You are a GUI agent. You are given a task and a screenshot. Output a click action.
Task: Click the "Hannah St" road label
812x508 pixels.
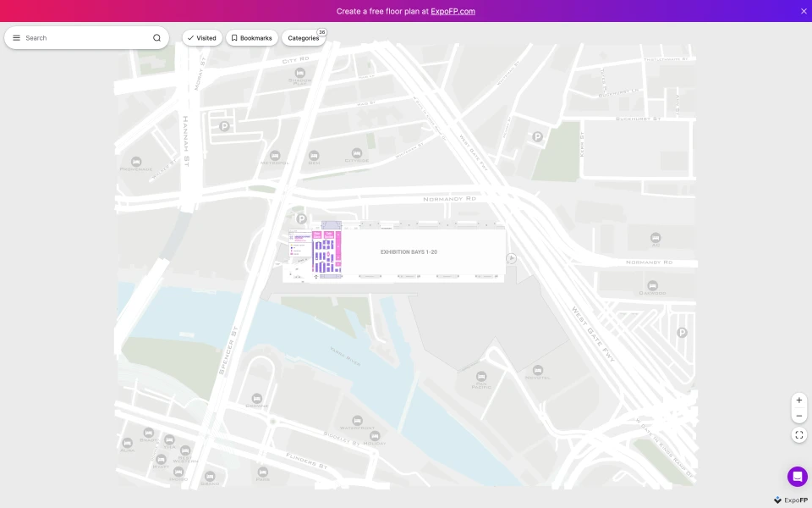186,141
